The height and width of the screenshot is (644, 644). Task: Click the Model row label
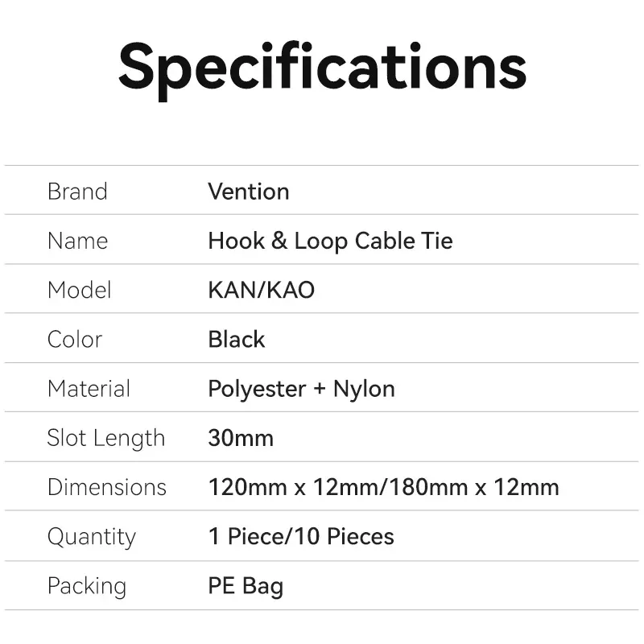[80, 290]
